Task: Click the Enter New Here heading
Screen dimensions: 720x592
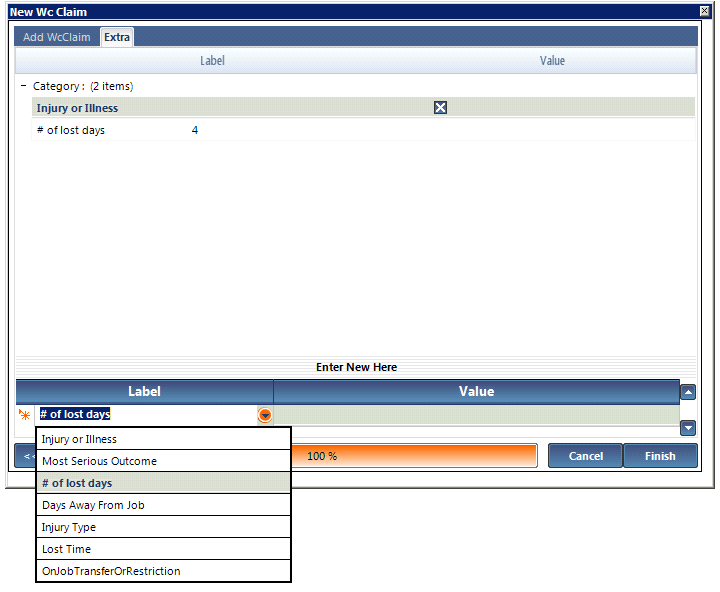Action: coord(356,367)
